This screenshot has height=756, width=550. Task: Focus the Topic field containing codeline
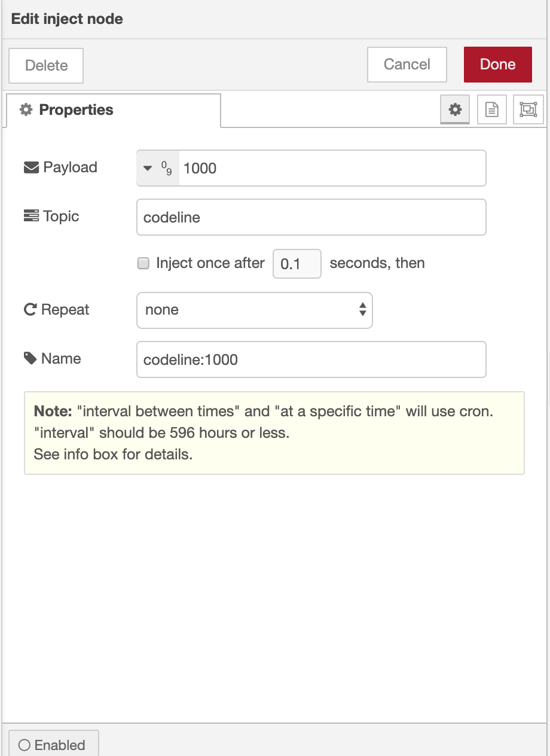(x=311, y=217)
